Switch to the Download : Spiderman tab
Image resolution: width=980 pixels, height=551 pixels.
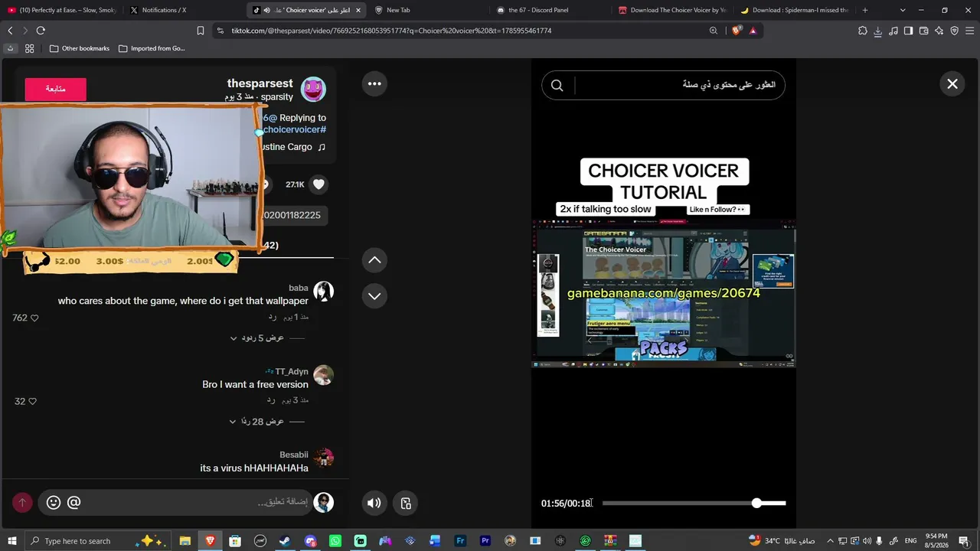coord(796,10)
